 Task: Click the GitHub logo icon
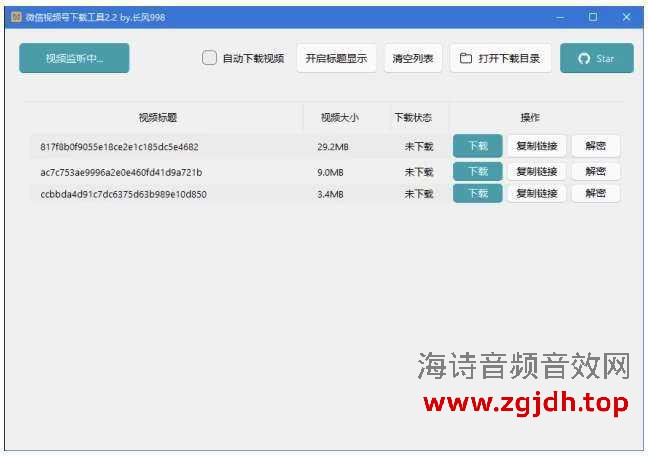click(584, 59)
